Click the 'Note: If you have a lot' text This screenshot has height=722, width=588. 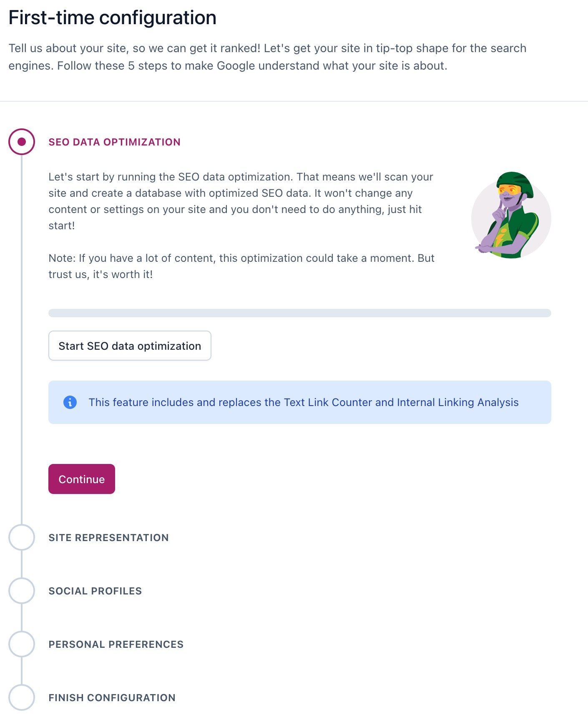tap(241, 266)
